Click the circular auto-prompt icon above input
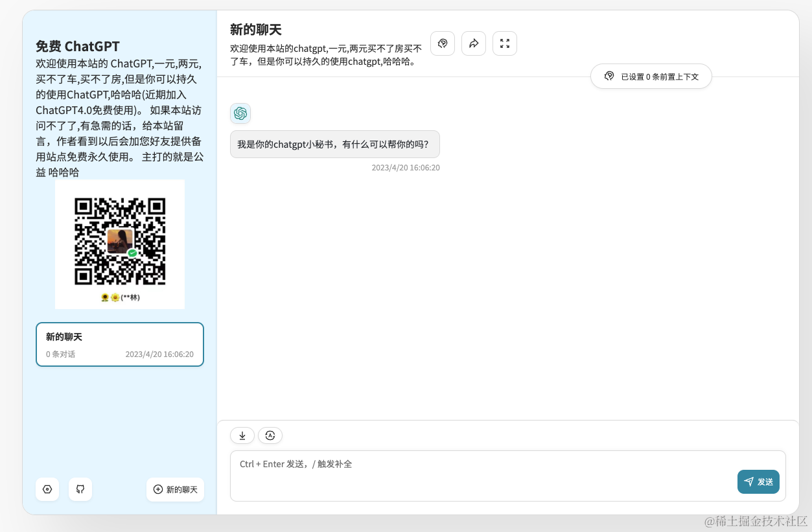The width and height of the screenshot is (812, 532). pyautogui.click(x=270, y=435)
